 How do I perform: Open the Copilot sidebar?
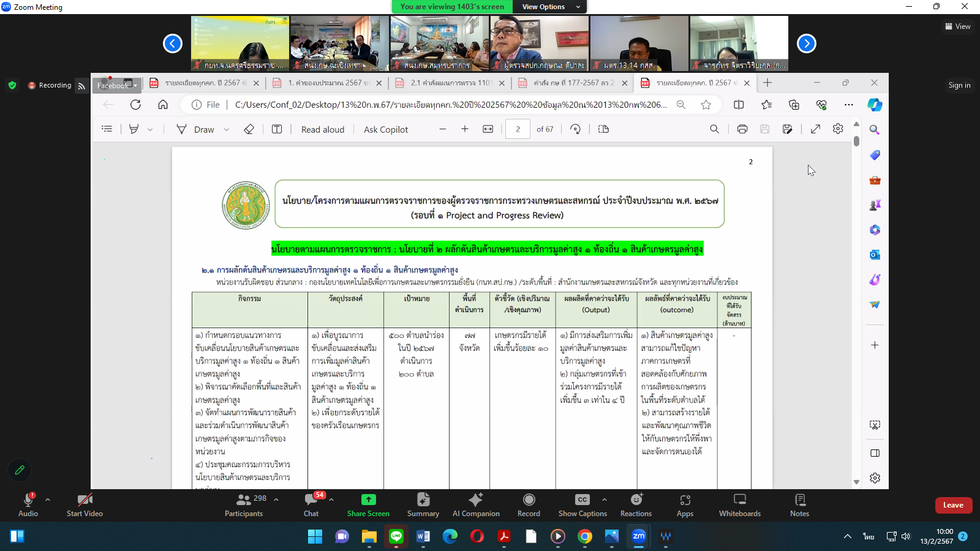tap(875, 105)
